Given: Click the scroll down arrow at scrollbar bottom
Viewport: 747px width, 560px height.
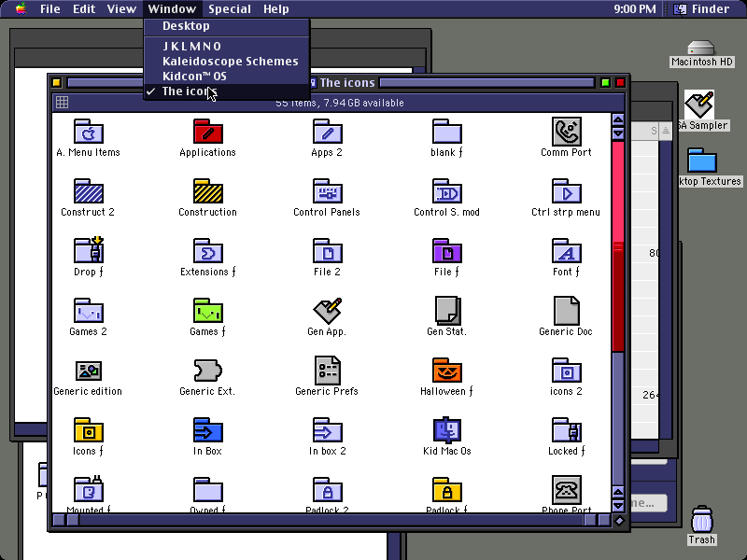Looking at the screenshot, I should 618,506.
